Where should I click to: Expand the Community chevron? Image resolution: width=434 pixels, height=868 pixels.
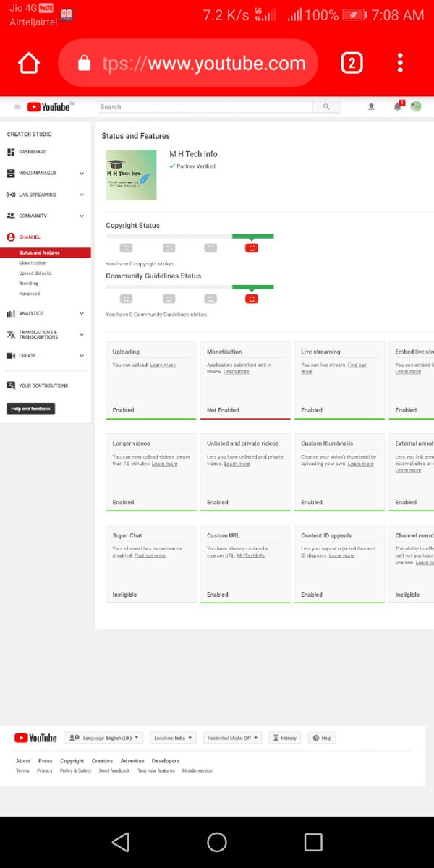pyautogui.click(x=82, y=216)
